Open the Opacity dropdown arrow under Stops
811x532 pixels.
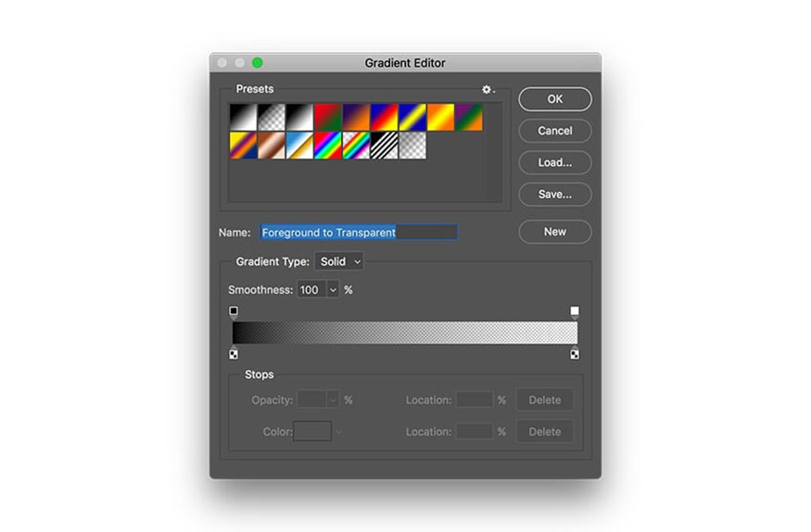(333, 400)
